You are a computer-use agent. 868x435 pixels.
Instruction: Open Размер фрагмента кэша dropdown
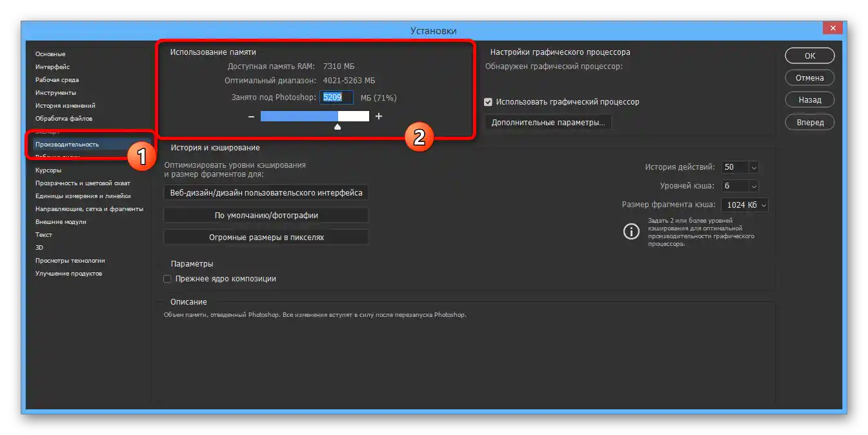point(745,205)
